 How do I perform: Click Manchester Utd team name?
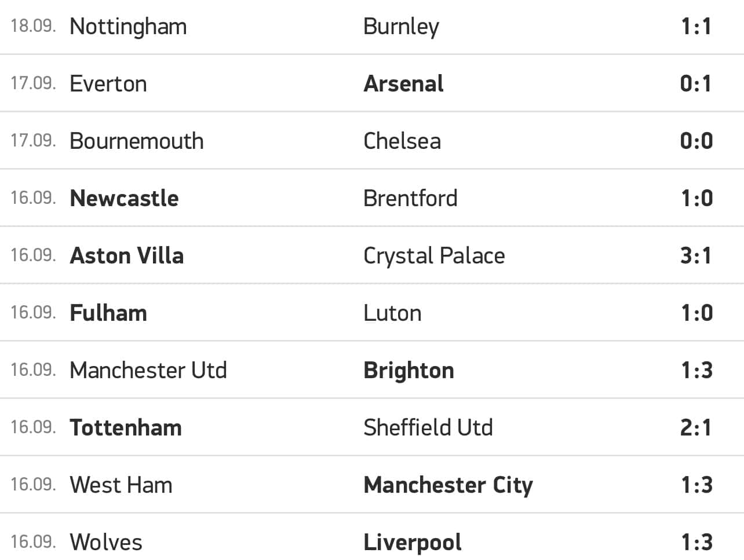[x=148, y=371]
